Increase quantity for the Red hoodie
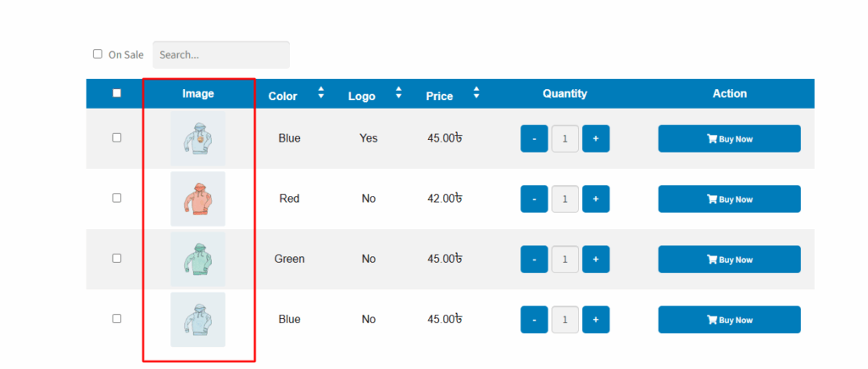Image resolution: width=868 pixels, height=369 pixels. point(596,198)
